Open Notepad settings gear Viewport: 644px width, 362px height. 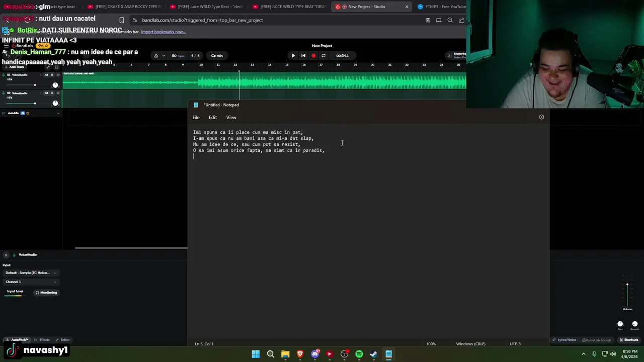[x=541, y=117]
